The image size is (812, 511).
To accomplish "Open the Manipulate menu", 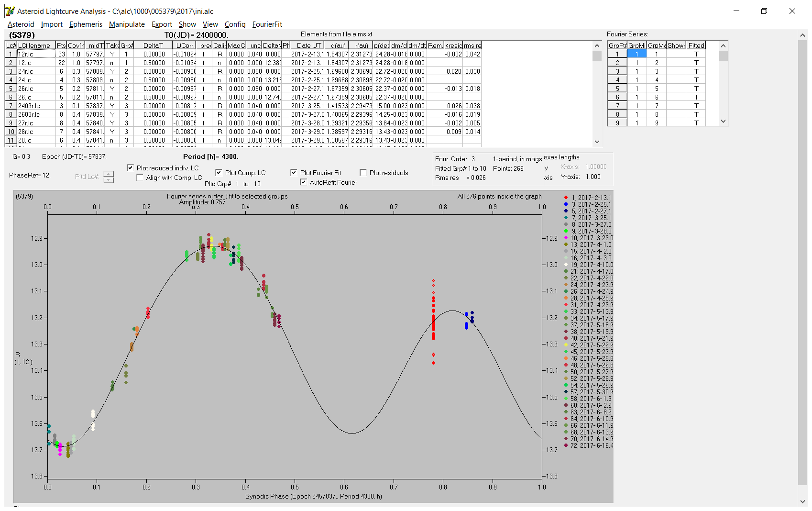I will point(127,24).
